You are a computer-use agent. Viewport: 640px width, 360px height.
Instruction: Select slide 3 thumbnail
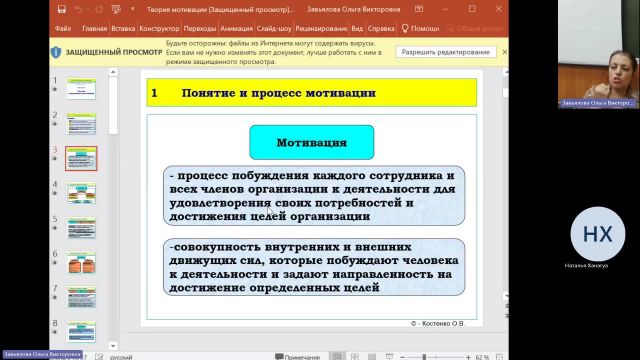pyautogui.click(x=81, y=158)
